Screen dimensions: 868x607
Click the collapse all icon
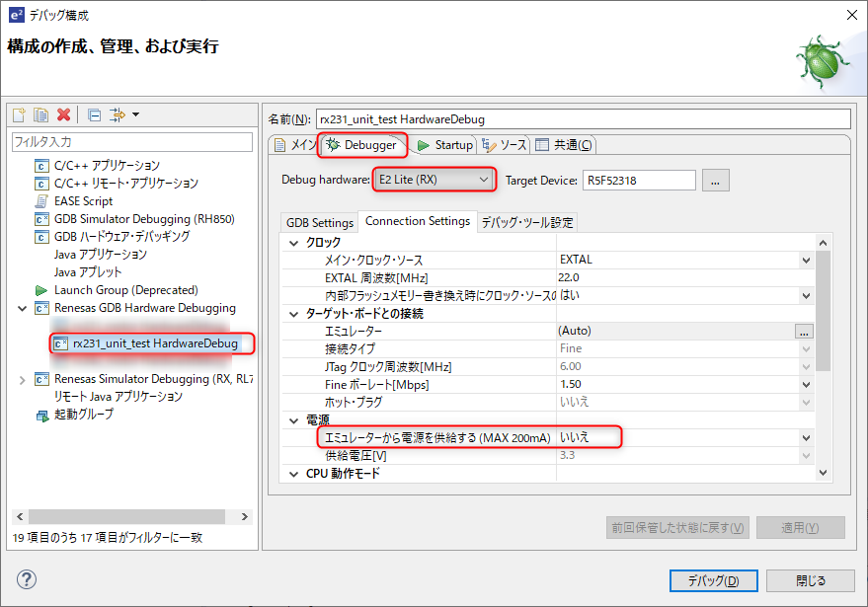click(95, 115)
